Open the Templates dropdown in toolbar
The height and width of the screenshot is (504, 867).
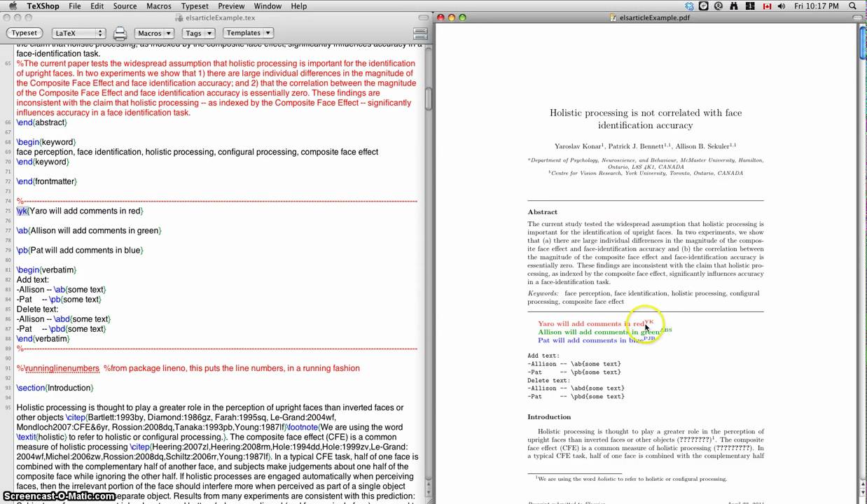point(248,33)
